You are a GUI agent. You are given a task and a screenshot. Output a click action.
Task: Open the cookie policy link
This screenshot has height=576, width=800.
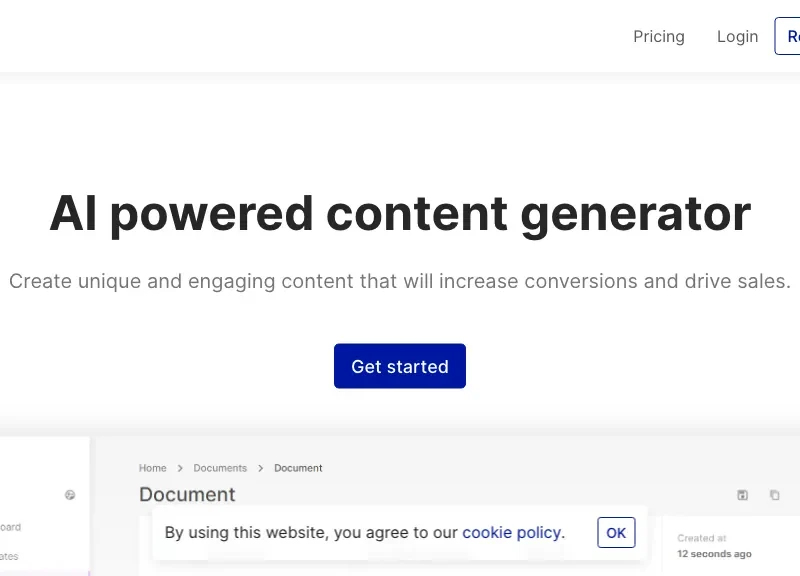[513, 533]
